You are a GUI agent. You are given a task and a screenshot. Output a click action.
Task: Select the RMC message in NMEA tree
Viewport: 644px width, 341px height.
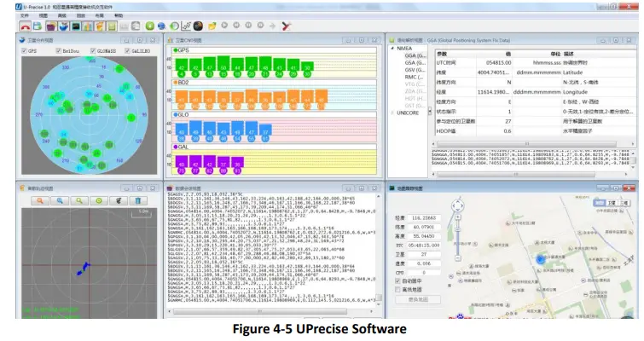(x=414, y=77)
